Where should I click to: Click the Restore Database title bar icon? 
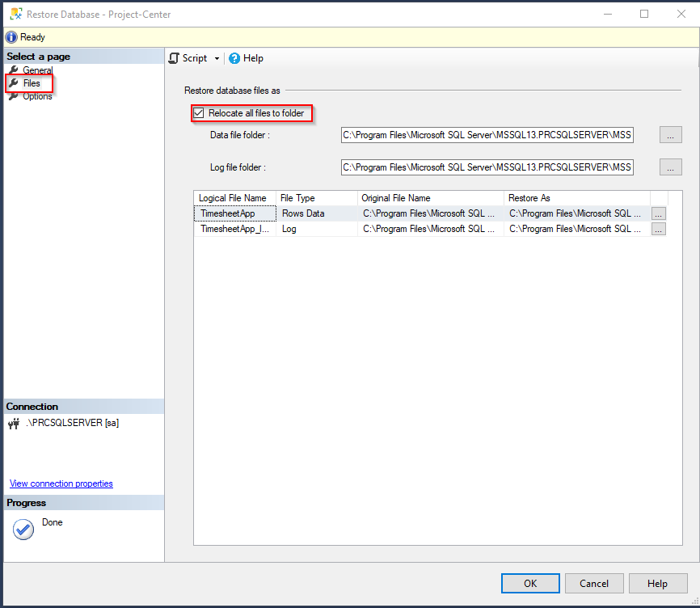15,14
